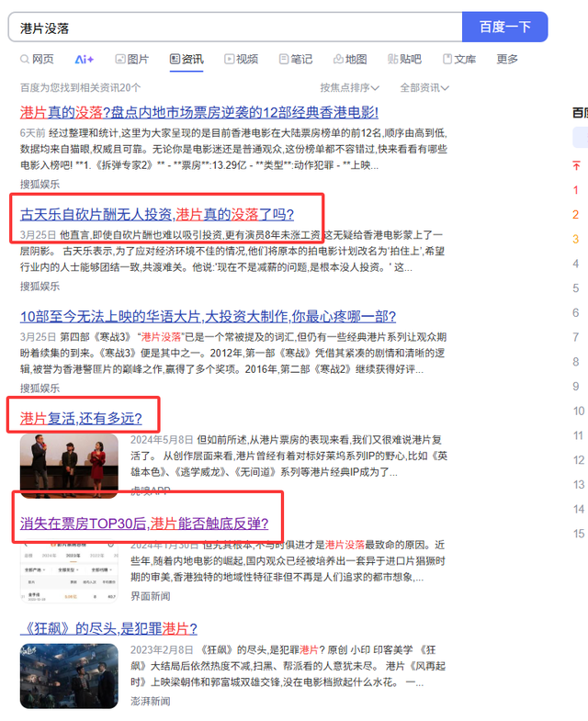
Task: Select hot list rank number 3
Action: click(x=575, y=239)
